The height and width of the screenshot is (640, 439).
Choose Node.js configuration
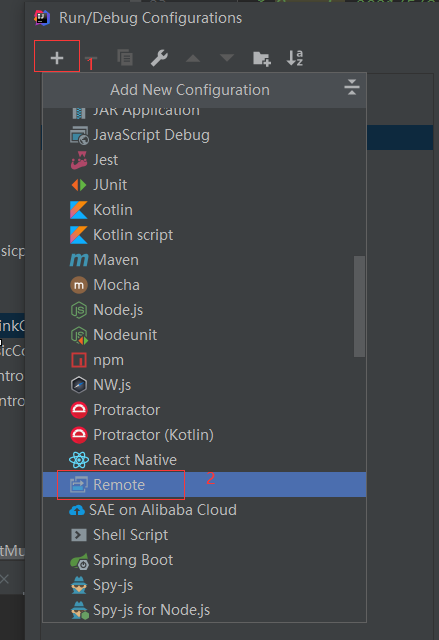click(x=204, y=310)
